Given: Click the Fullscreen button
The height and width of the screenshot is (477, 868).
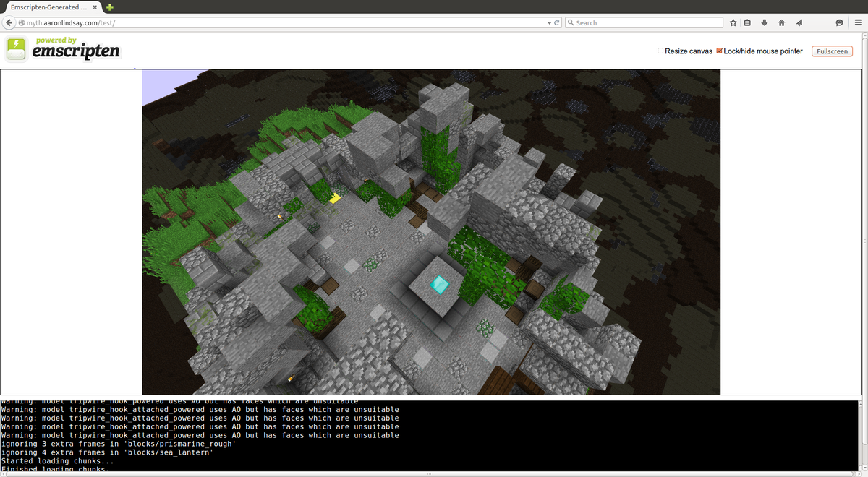Looking at the screenshot, I should click(x=832, y=51).
